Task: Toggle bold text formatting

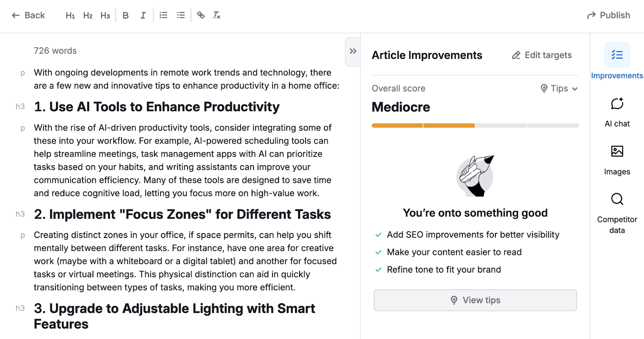Action: coord(126,15)
